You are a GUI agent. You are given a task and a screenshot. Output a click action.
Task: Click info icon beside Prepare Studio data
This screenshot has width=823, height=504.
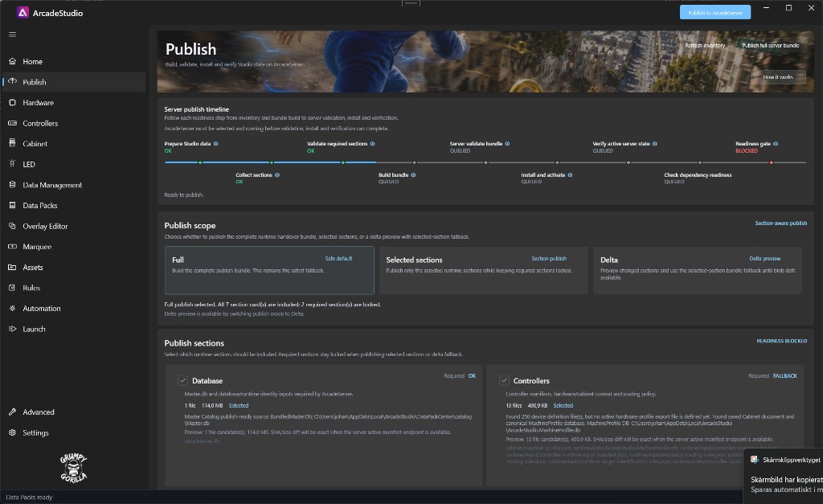[x=215, y=144]
